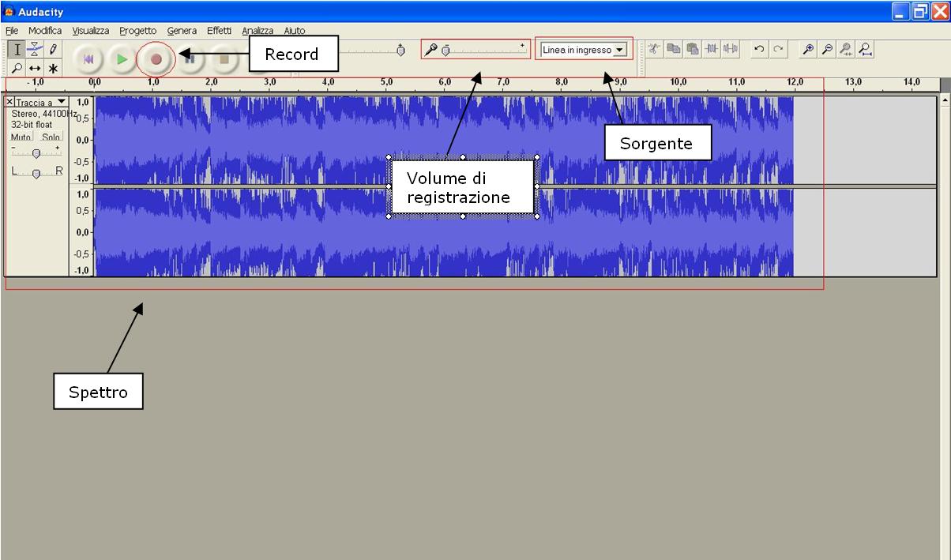The image size is (951, 560).
Task: Close the track with the X button
Action: point(9,102)
